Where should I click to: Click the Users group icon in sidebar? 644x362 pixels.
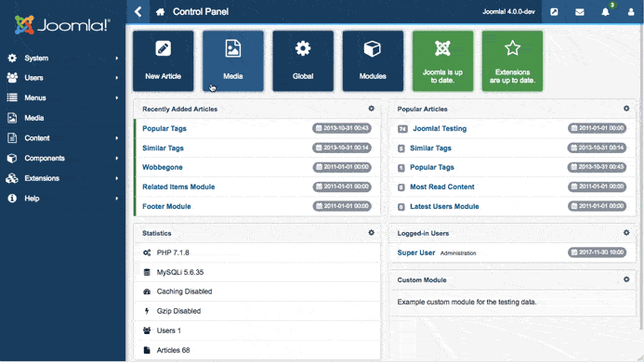(x=12, y=78)
